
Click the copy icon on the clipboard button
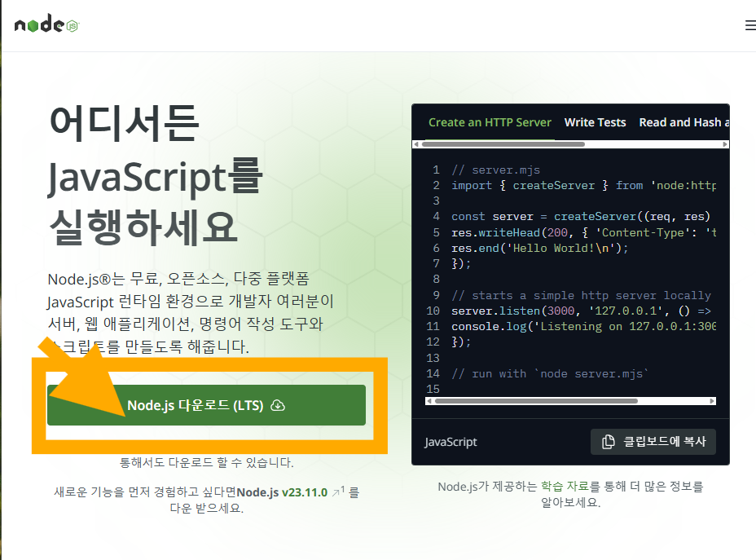tap(609, 442)
